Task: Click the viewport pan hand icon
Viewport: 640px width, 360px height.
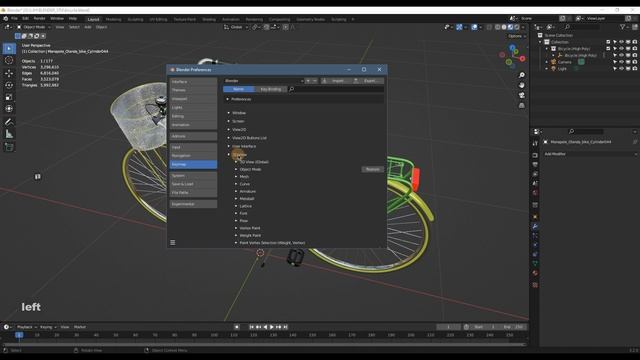Action: click(522, 85)
